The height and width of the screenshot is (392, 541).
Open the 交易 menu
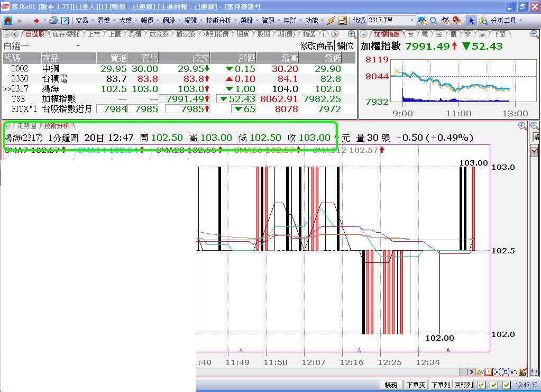[84, 21]
